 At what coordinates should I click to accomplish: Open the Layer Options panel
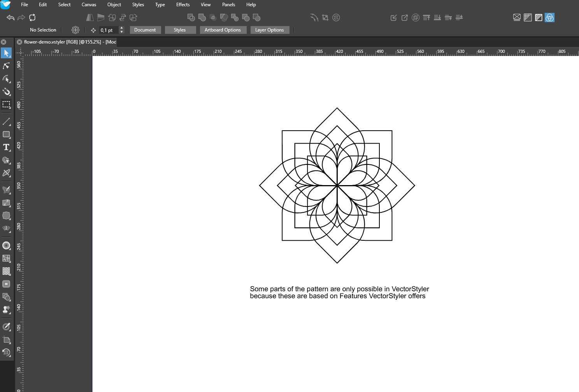(270, 30)
